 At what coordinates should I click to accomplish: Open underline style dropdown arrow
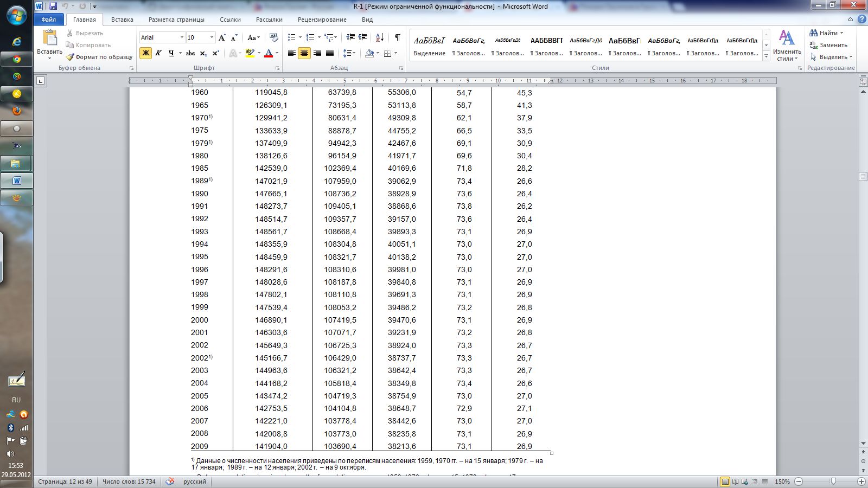click(180, 53)
